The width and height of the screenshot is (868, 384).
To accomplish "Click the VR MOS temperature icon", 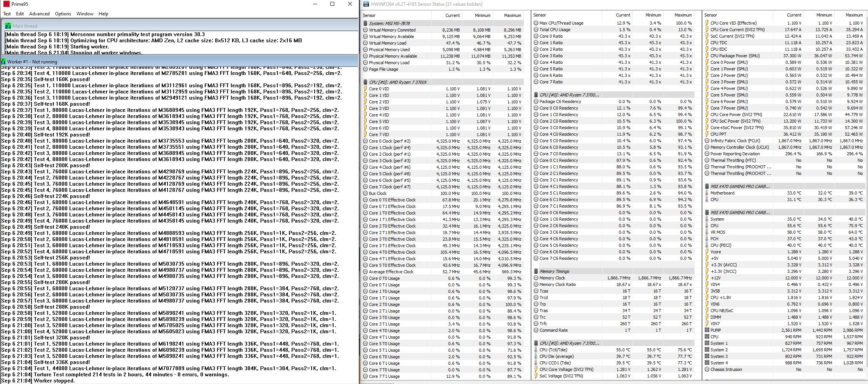I will [x=707, y=232].
